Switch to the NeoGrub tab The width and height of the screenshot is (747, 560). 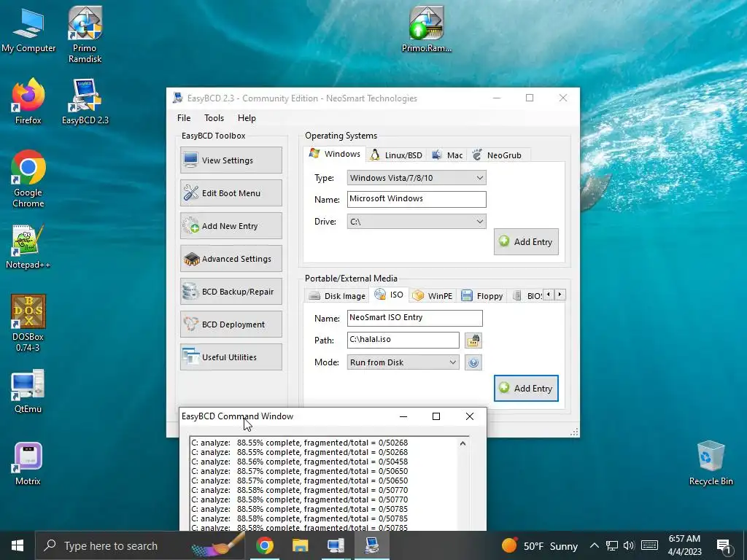click(x=498, y=155)
